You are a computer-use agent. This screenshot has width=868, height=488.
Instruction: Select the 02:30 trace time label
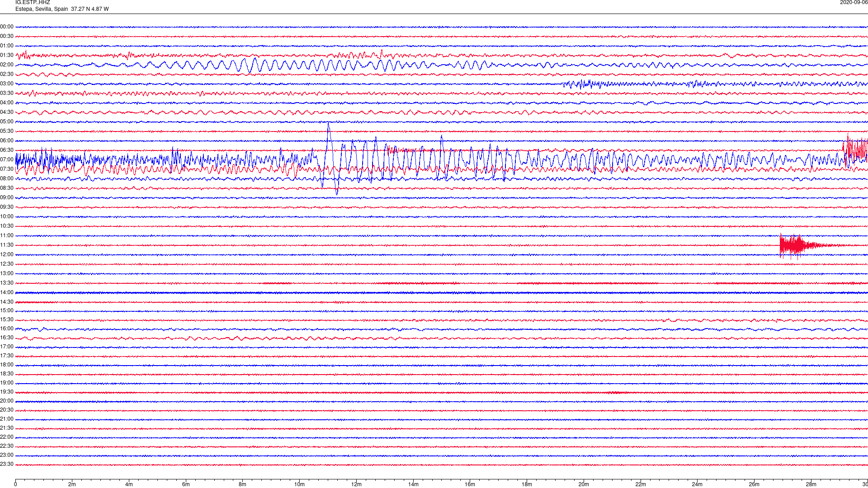[x=7, y=75]
